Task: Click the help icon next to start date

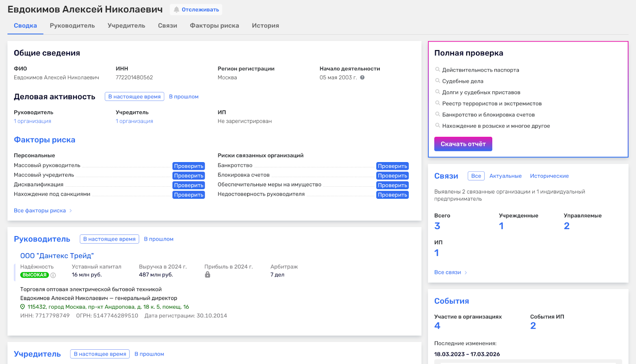Action: [362, 77]
